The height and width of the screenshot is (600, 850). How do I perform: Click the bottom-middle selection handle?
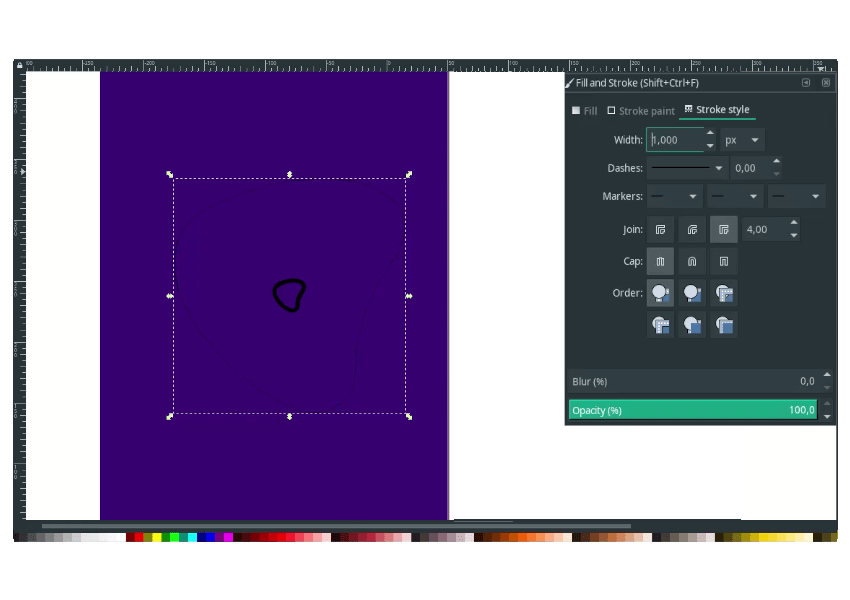289,416
